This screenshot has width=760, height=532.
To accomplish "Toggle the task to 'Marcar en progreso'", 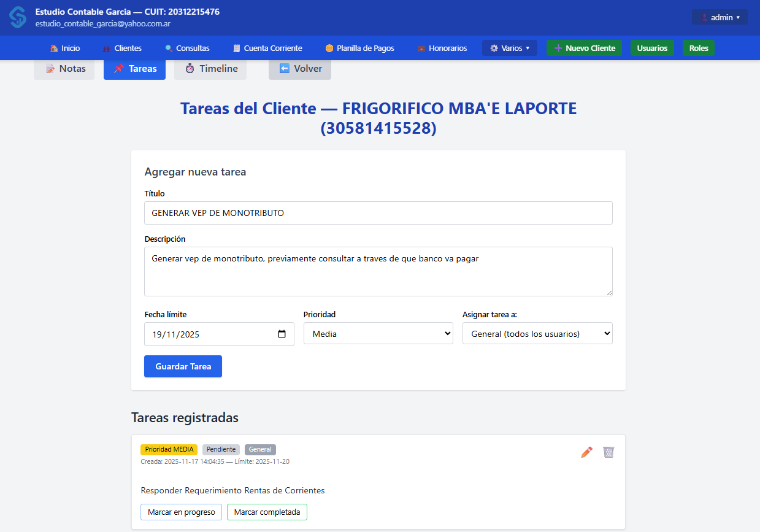I will (x=181, y=512).
